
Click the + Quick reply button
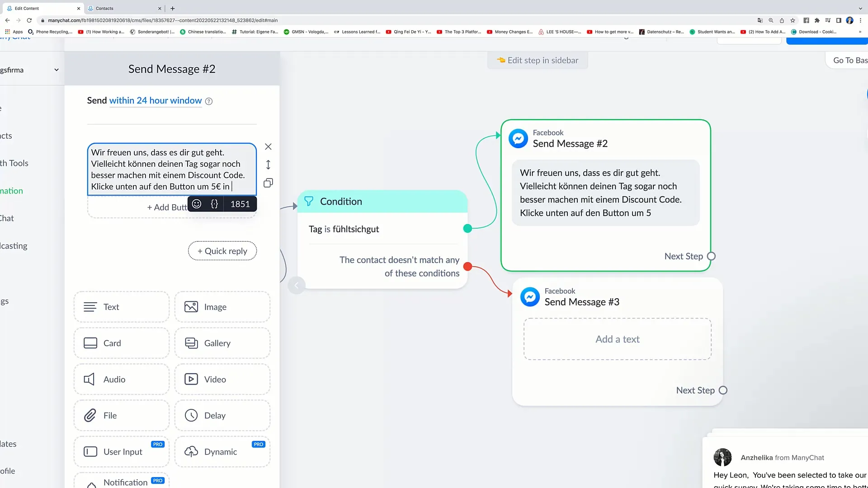(222, 251)
